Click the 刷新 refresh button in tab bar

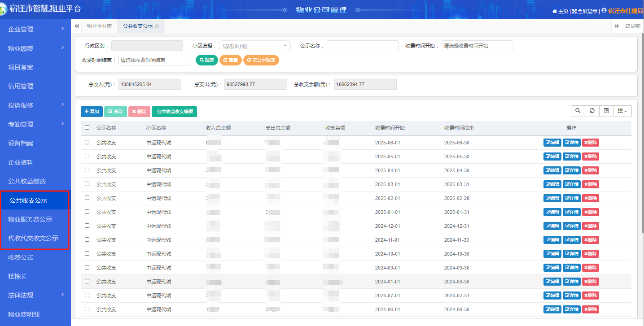coord(633,26)
